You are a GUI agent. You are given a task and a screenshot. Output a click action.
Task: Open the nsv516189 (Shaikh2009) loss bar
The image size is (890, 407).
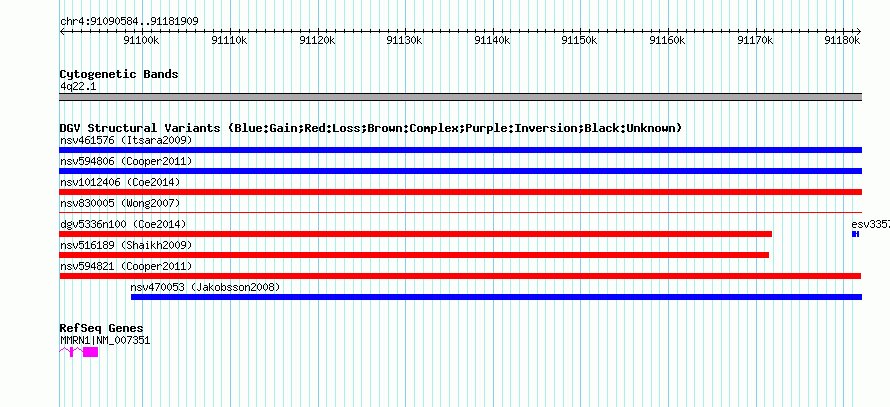414,255
